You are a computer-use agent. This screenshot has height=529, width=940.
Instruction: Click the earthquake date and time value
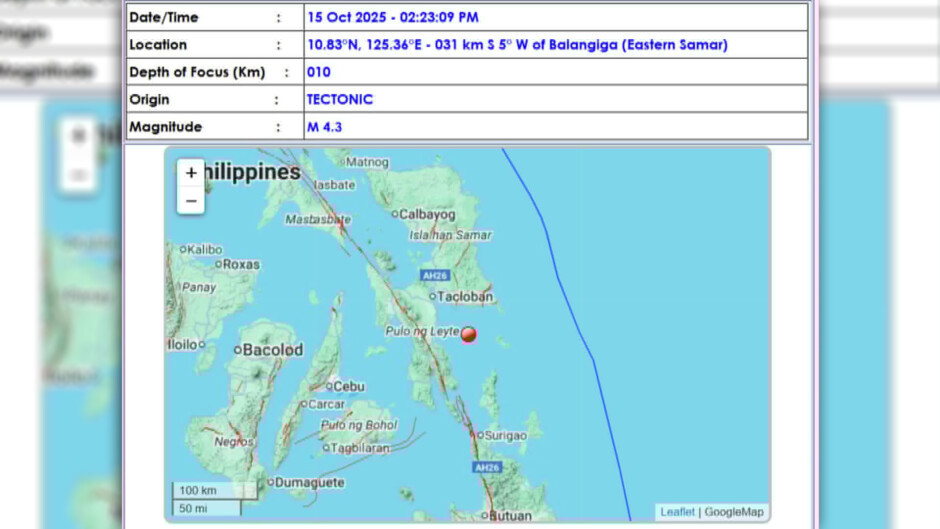coord(392,17)
